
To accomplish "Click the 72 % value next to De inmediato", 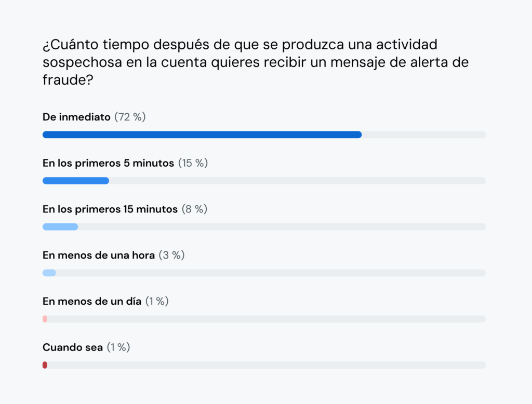I will [x=130, y=117].
